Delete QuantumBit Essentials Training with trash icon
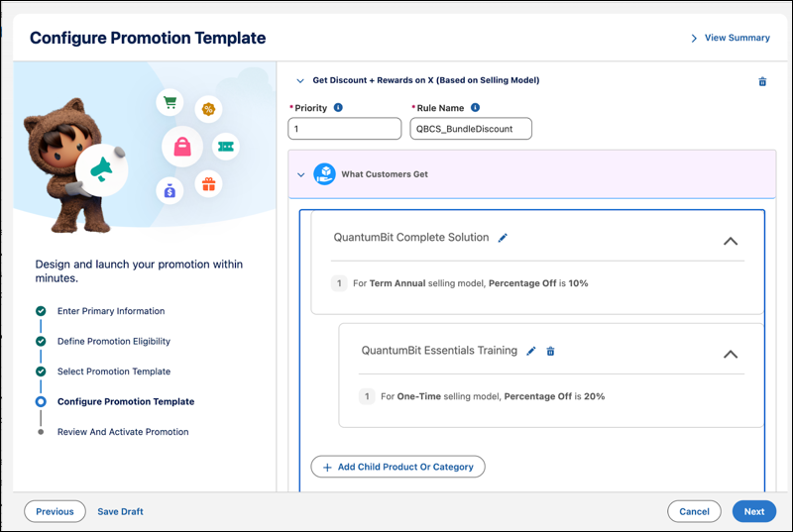The height and width of the screenshot is (532, 793). pos(551,351)
